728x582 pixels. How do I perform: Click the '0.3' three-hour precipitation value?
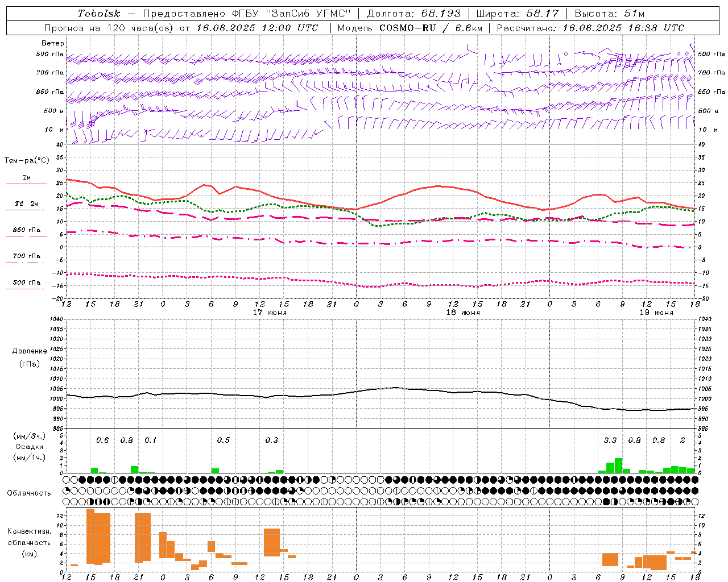272,440
